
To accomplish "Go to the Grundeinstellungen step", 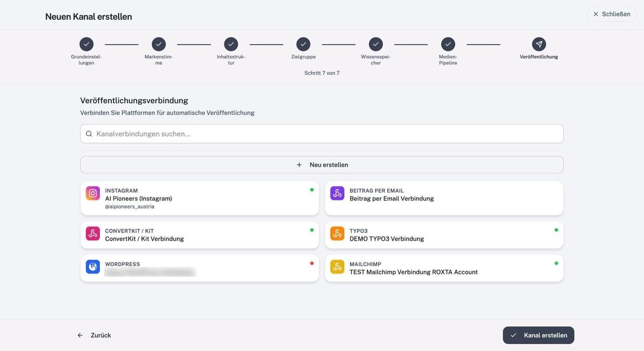I will click(x=86, y=45).
